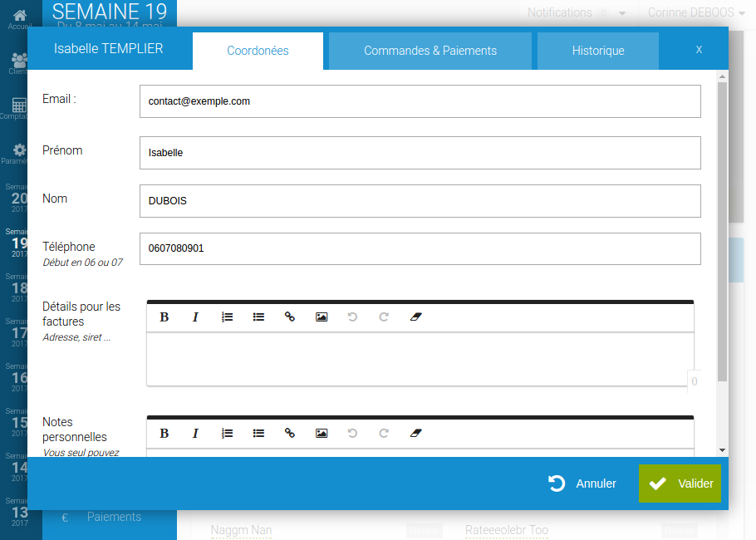Apply bold formatting in the Détails pour les factures editor
This screenshot has height=540, width=756.
point(164,317)
